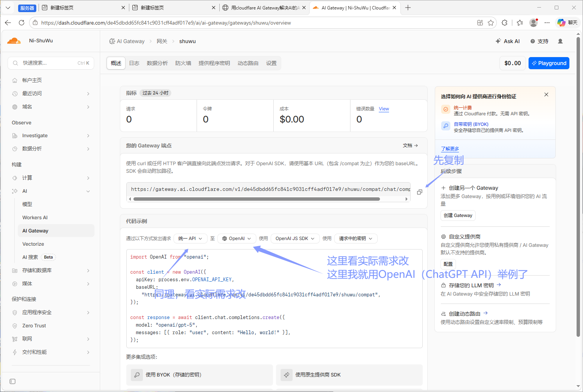This screenshot has width=583, height=392.
Task: Refresh the browser page
Action: (22, 23)
